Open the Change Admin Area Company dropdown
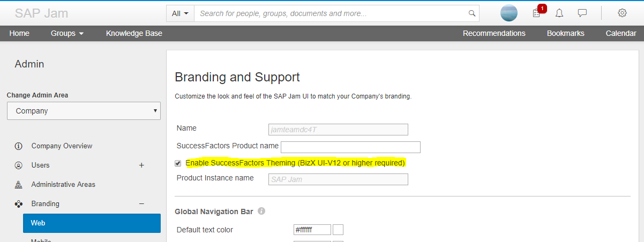Screen dimensions: 644x242 pos(84,111)
